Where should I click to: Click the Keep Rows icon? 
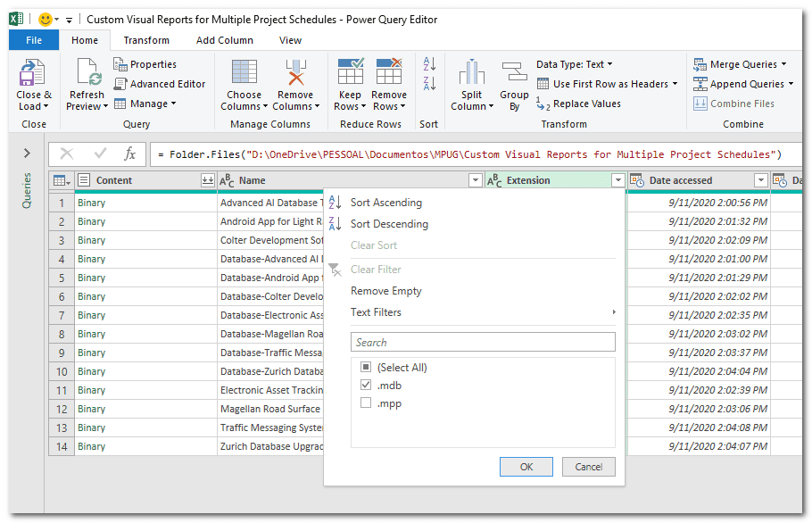[x=351, y=71]
